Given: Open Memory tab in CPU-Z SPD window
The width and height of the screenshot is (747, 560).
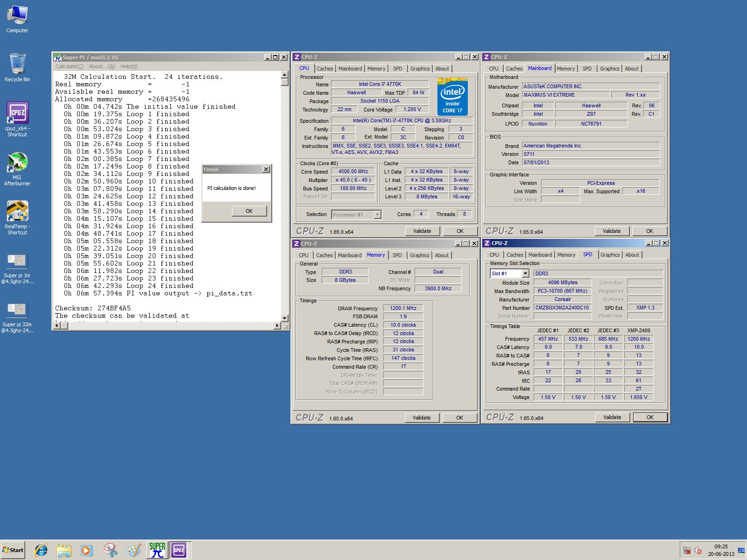Looking at the screenshot, I should tap(566, 255).
